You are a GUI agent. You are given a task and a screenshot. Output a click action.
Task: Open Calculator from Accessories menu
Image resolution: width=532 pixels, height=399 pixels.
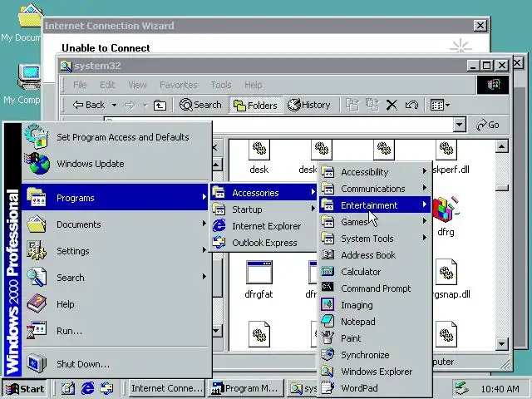(375, 272)
